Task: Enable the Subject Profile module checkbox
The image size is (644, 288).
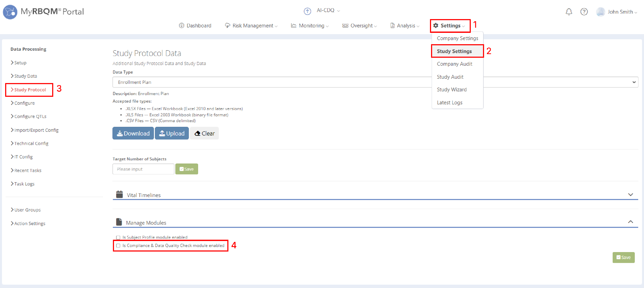Action: coord(118,237)
